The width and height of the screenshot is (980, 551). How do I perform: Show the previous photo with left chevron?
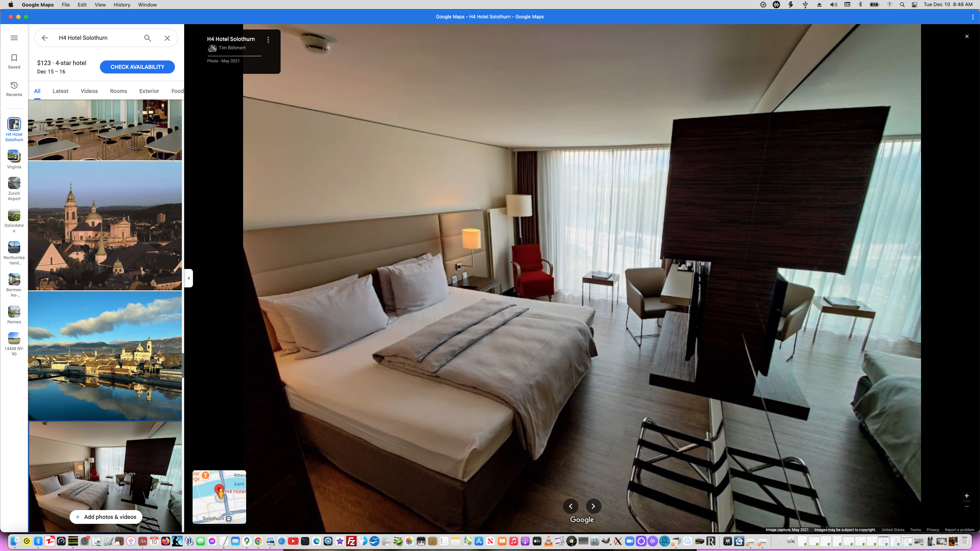[x=570, y=506]
